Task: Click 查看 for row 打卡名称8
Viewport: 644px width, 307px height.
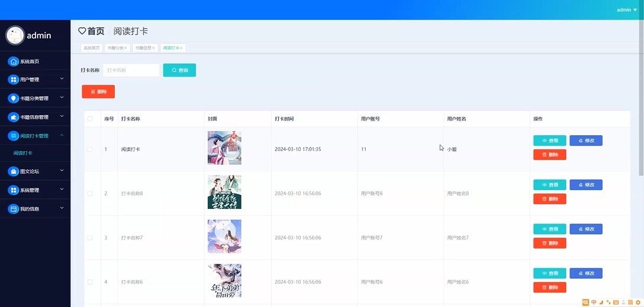Action: (x=549, y=185)
